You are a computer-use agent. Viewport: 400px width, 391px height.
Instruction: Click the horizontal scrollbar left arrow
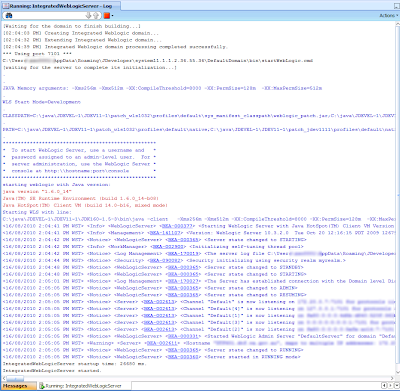coord(4,378)
